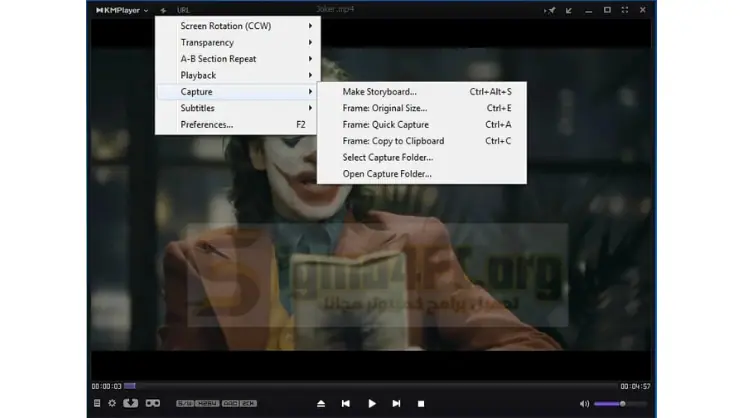
Task: Click the Stop playback icon
Action: tap(421, 403)
